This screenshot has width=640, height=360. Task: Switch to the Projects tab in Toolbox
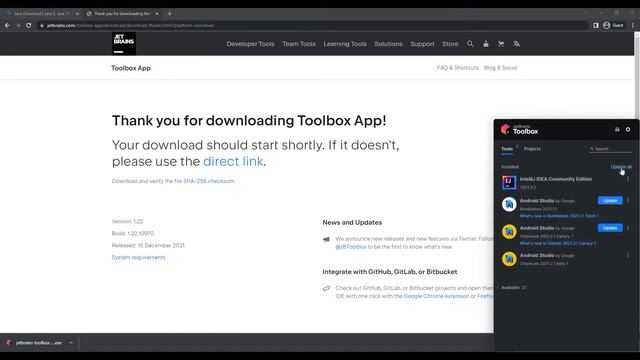[x=532, y=149]
